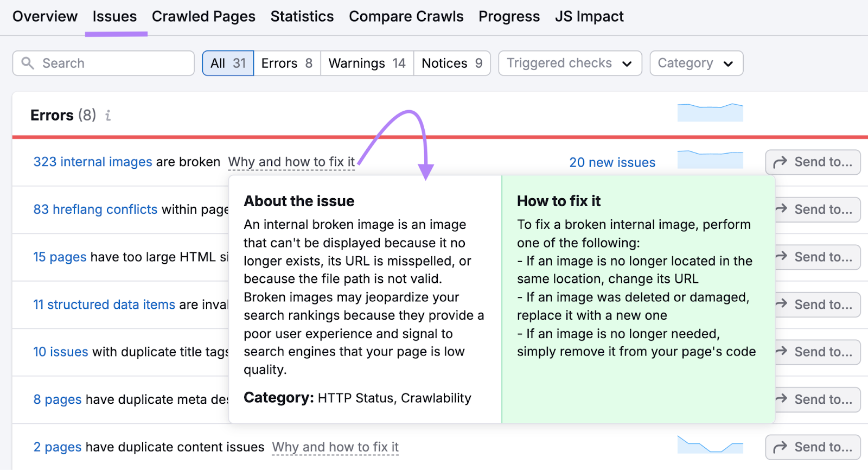Click the magnifier icon in the search box
Viewport: 868px width, 470px height.
coord(28,63)
